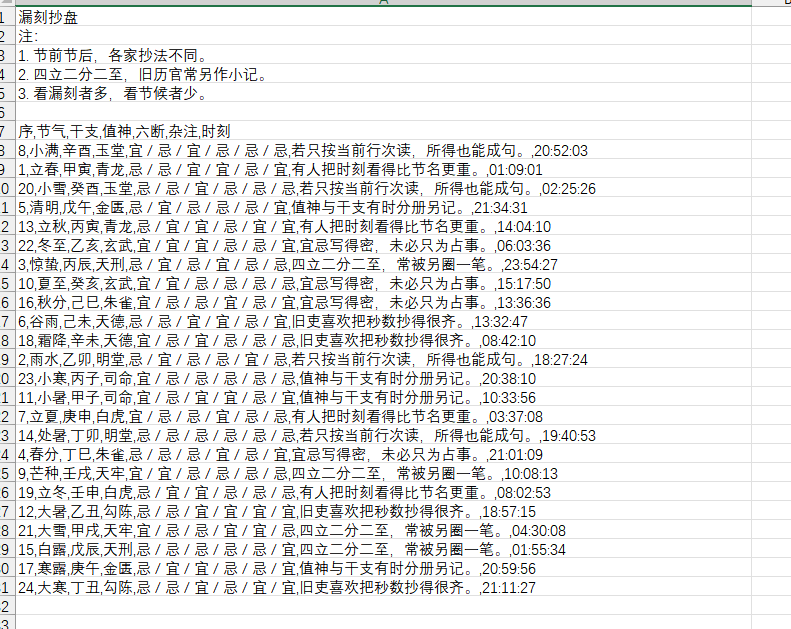Select the row starting 10,夏至,癸亥,玄武
The height and width of the screenshot is (629, 791).
coord(383,283)
